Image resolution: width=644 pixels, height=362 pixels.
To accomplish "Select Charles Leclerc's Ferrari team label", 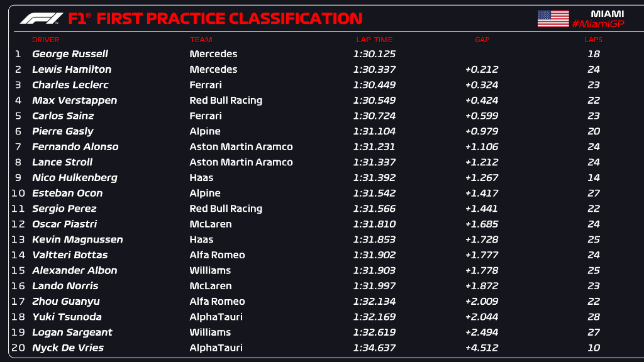I will tap(206, 85).
